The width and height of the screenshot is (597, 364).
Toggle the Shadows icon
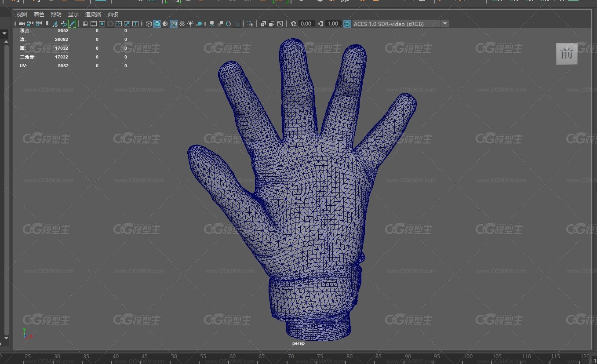[x=199, y=24]
